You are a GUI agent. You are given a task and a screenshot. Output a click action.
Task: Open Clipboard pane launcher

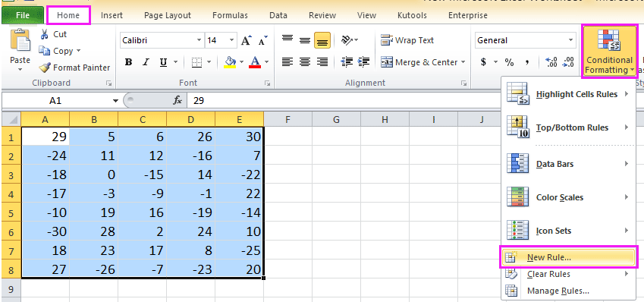pyautogui.click(x=108, y=83)
